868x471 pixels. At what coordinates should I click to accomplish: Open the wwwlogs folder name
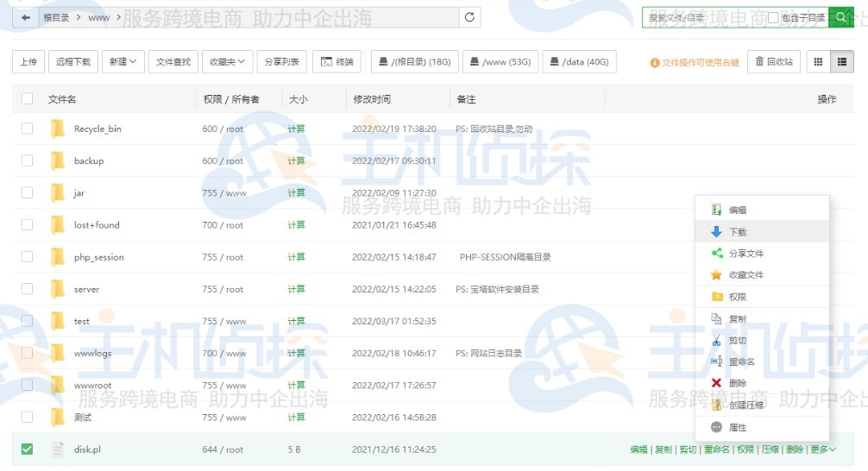pos(93,353)
